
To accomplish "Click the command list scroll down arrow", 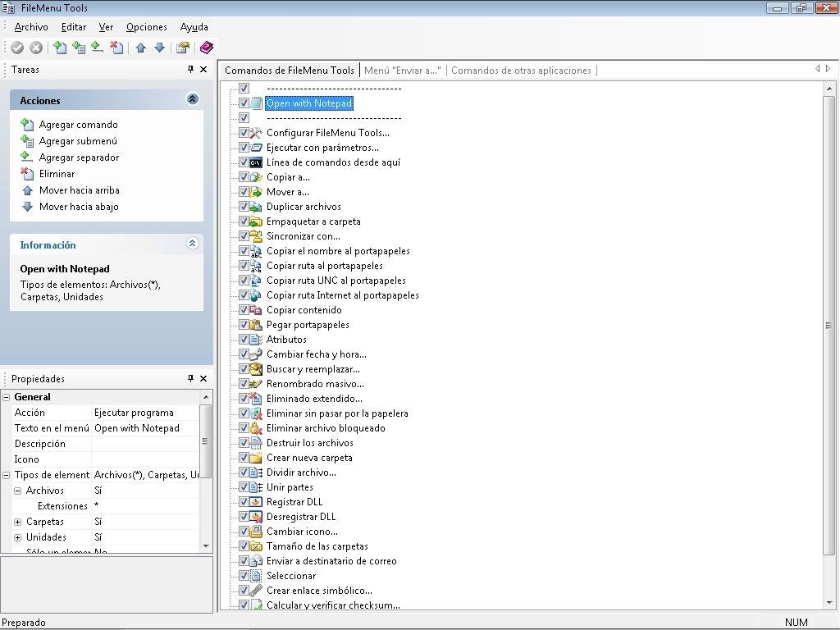I will point(829,603).
